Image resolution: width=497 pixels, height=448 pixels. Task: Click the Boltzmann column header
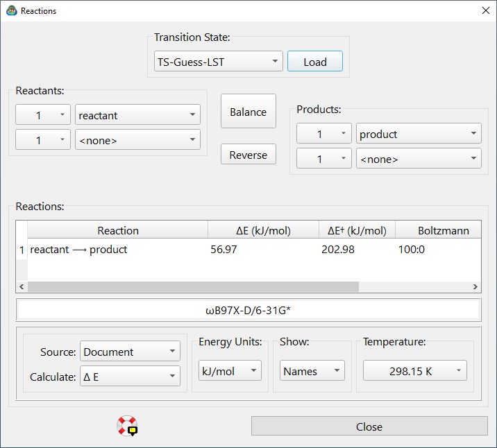(x=439, y=230)
